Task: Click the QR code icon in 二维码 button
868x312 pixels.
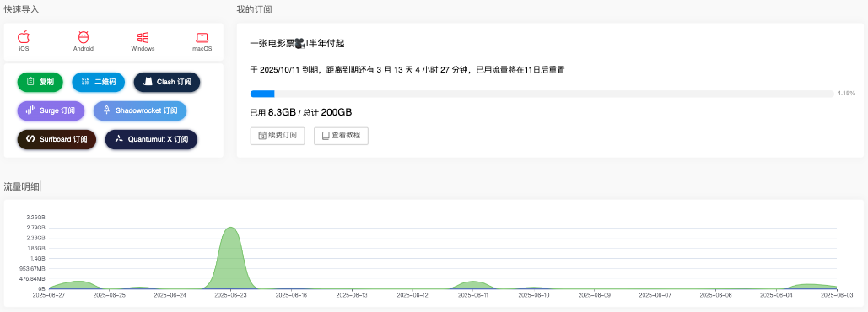Action: point(85,82)
